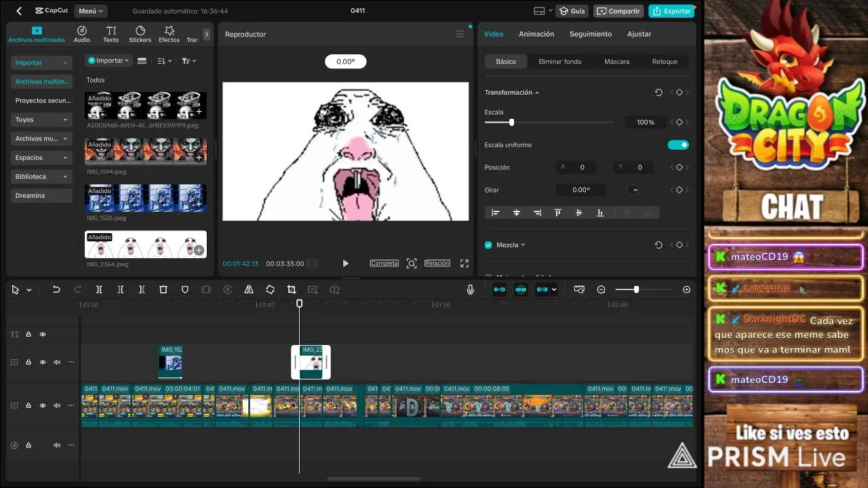Add a keyframe for Escala
The height and width of the screenshot is (488, 868).
(x=679, y=122)
